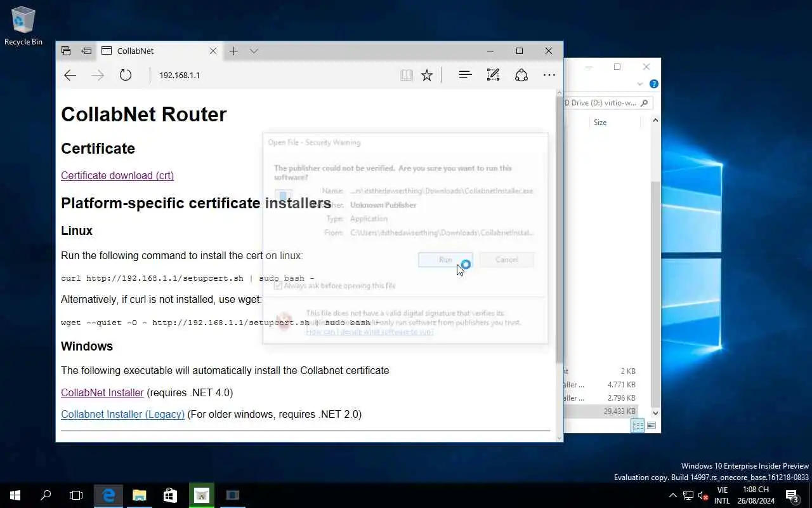Open Collabnet Installer (Legacy) link
The image size is (812, 508).
click(x=122, y=414)
